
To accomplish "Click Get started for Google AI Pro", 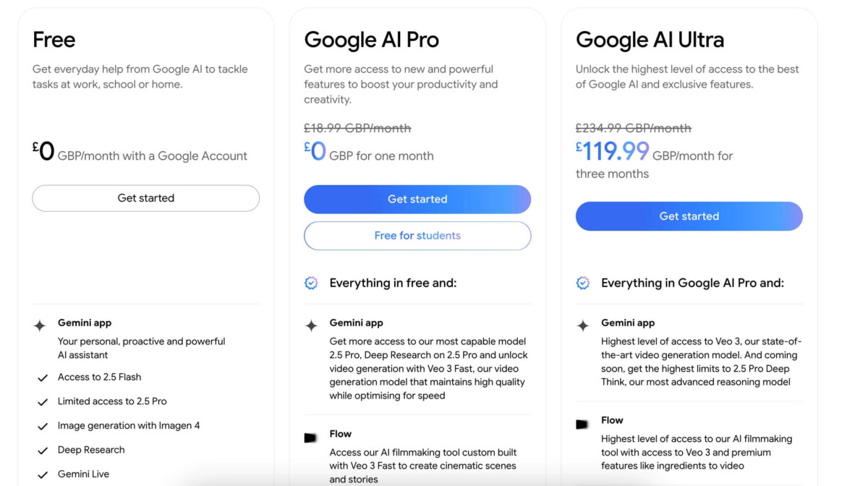I will [417, 200].
